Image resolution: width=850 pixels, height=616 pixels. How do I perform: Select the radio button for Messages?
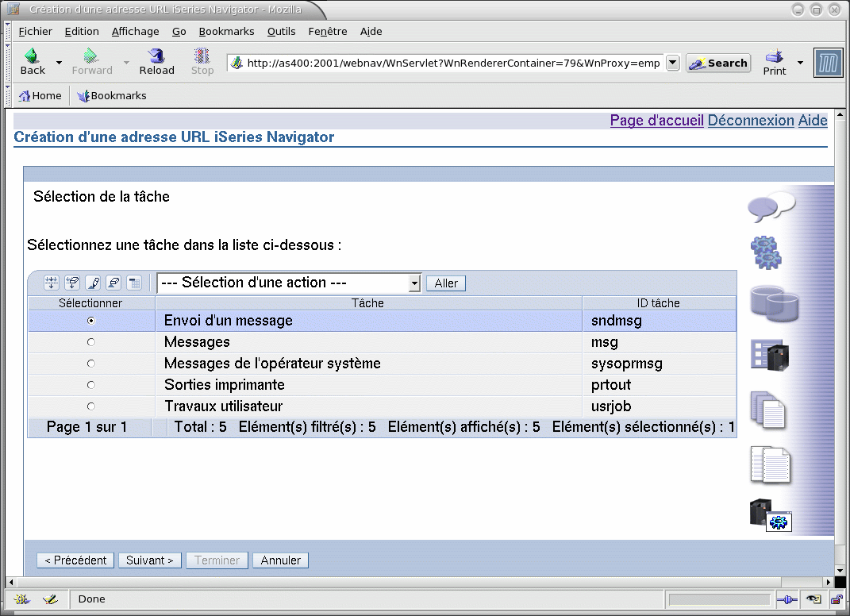(91, 342)
